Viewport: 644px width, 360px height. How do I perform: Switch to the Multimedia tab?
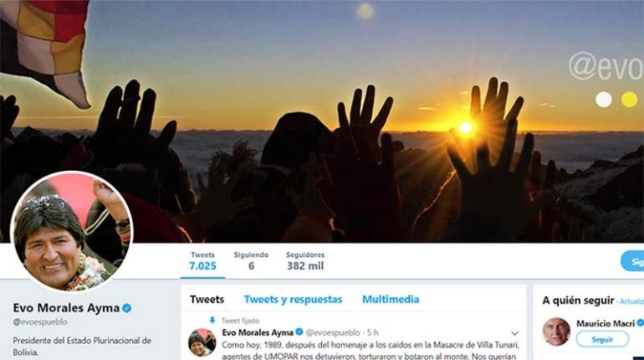pos(391,299)
